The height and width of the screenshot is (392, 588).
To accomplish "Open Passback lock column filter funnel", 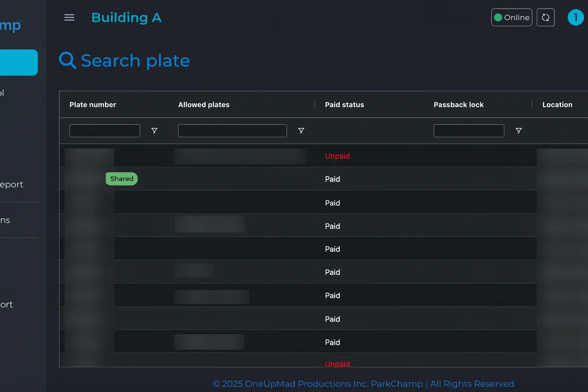I will pyautogui.click(x=519, y=131).
